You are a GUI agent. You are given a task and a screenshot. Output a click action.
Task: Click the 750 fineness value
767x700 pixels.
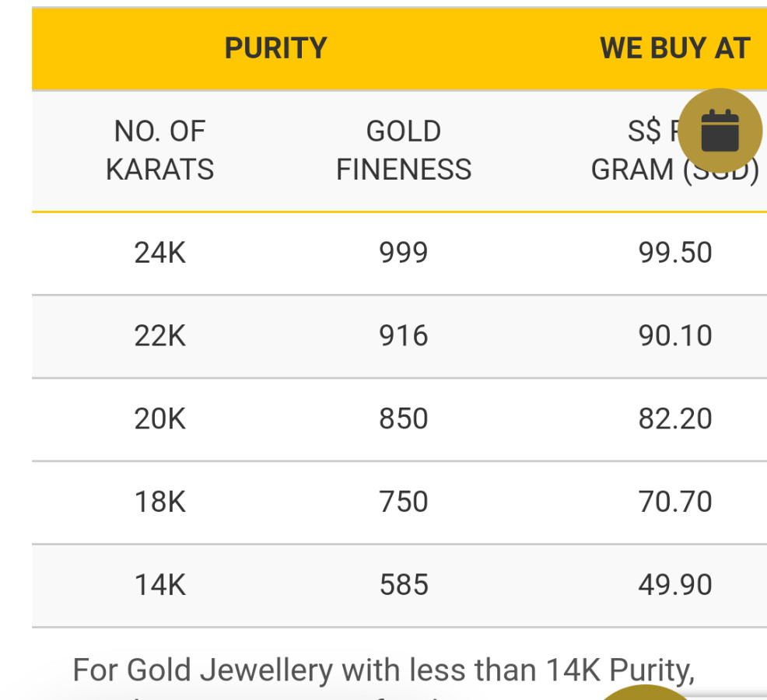(403, 502)
